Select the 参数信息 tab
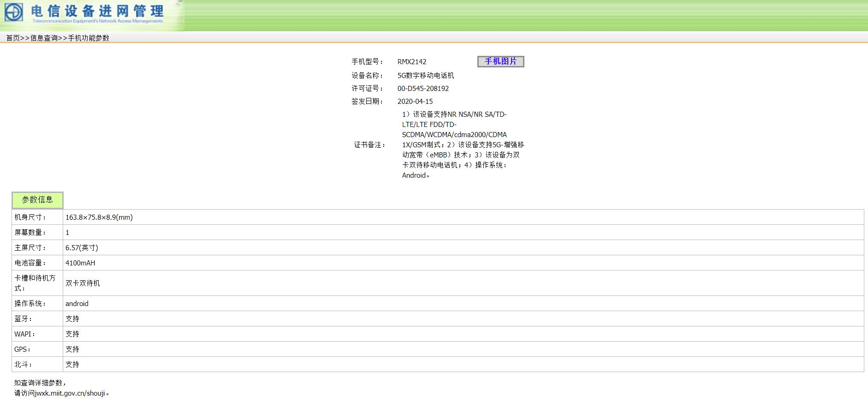This screenshot has width=868, height=403. tap(37, 200)
